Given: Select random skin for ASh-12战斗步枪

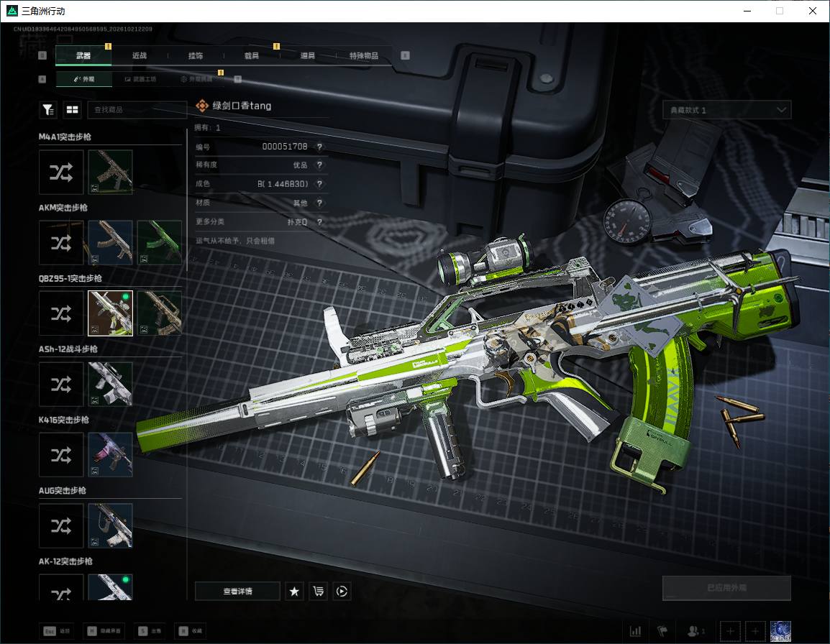Looking at the screenshot, I should [61, 385].
